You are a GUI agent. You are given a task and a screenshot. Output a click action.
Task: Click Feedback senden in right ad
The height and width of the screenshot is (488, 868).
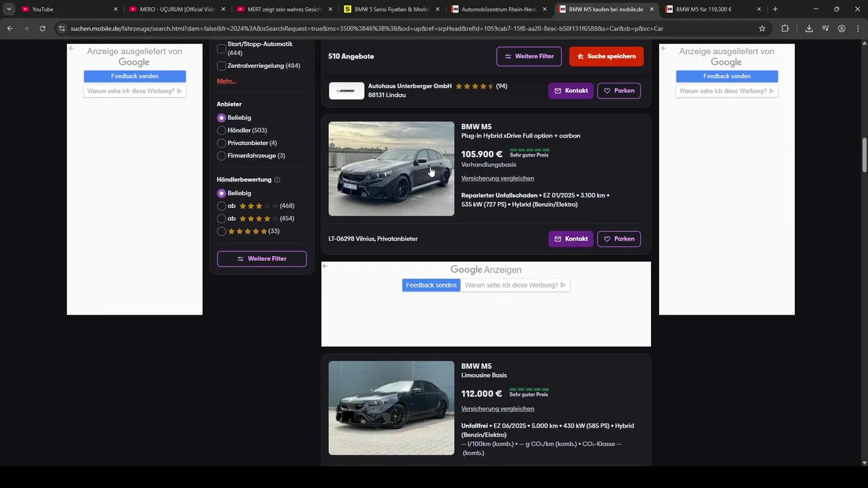[727, 76]
